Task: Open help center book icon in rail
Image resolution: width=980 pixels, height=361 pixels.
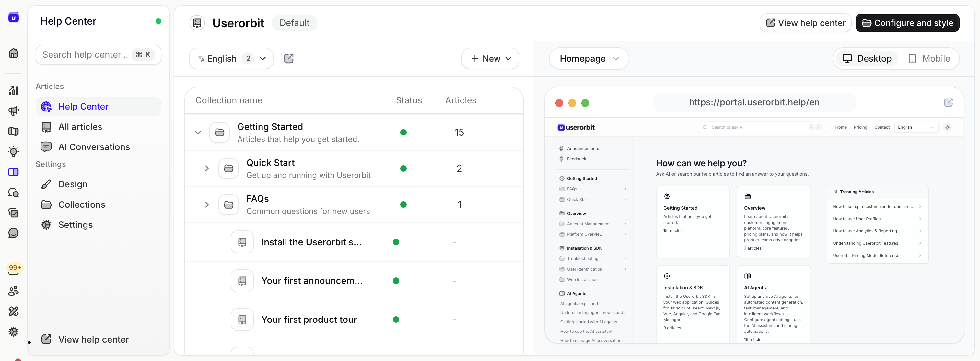Action: (x=13, y=172)
